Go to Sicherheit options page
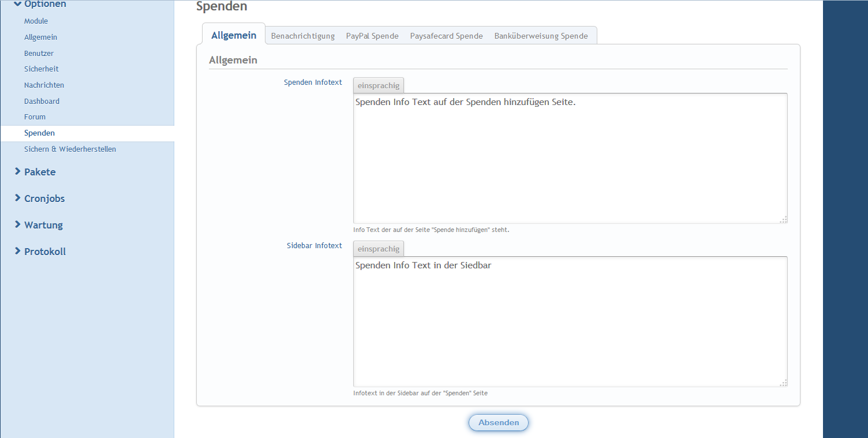Viewport: 868px width, 438px height. point(41,69)
